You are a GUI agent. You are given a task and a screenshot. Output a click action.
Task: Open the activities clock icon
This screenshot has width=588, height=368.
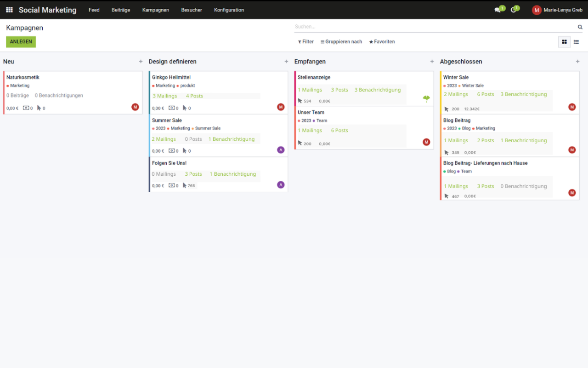[x=514, y=10]
